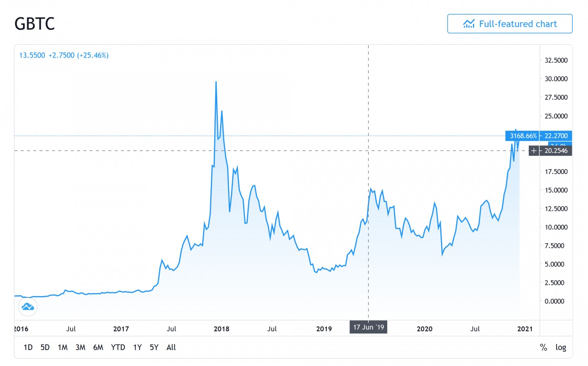This screenshot has width=588, height=366.
Task: Click the 22.2700 current price label
Action: pos(556,136)
